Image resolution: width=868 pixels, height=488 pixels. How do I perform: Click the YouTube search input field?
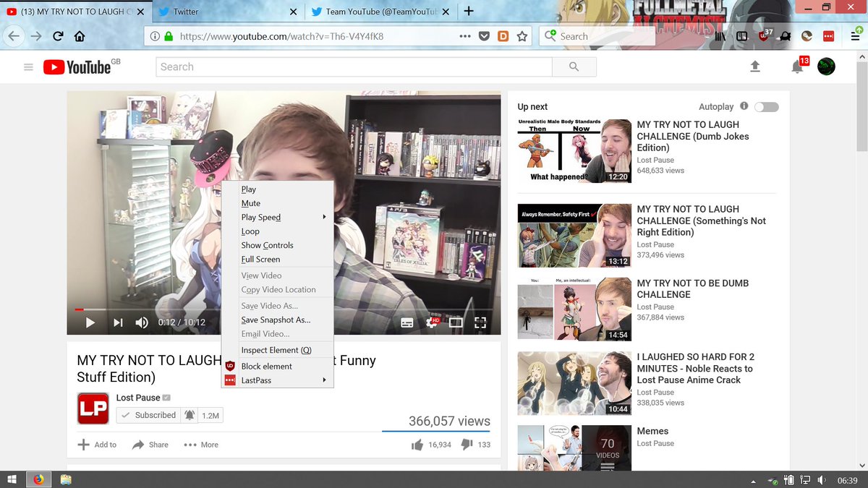pyautogui.click(x=354, y=67)
